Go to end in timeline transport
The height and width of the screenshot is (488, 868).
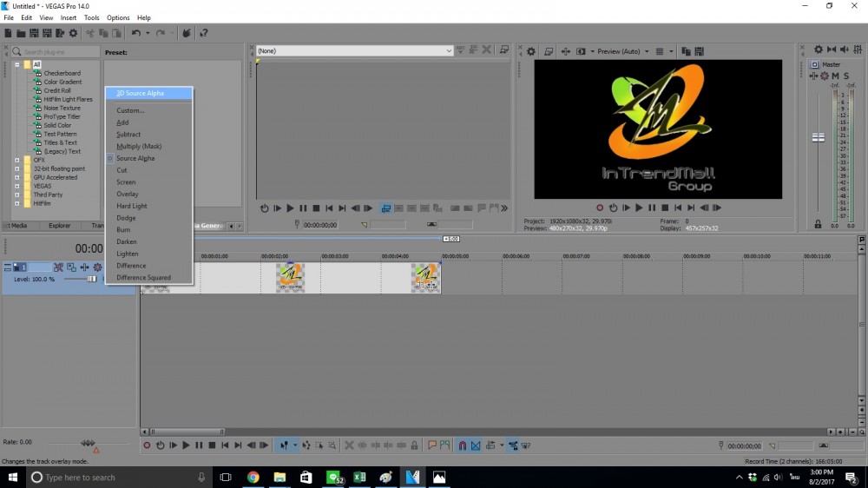238,445
